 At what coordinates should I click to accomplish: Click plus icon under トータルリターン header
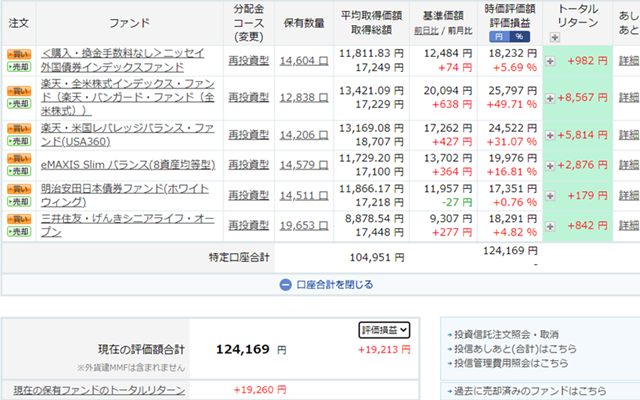click(x=554, y=37)
